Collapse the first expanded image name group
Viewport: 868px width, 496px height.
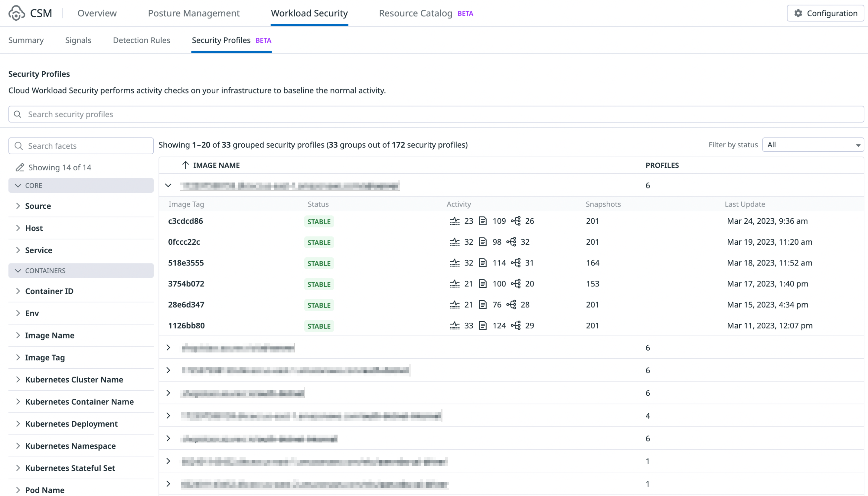tap(168, 185)
